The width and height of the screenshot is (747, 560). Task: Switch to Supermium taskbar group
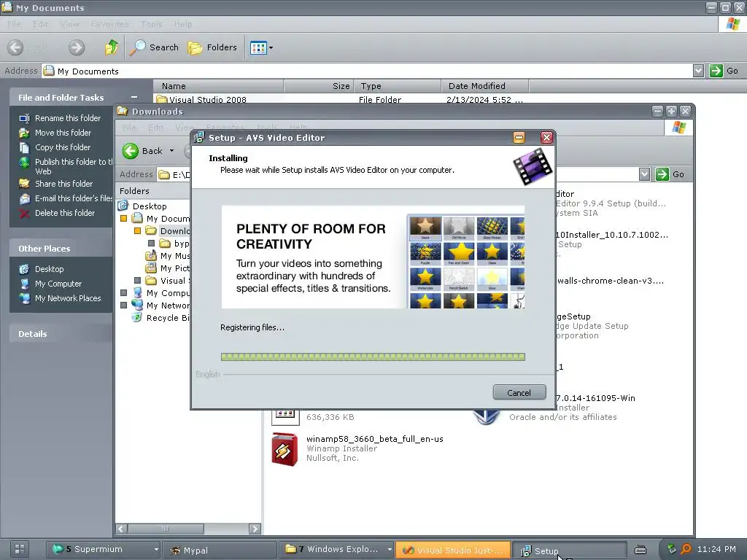click(104, 550)
